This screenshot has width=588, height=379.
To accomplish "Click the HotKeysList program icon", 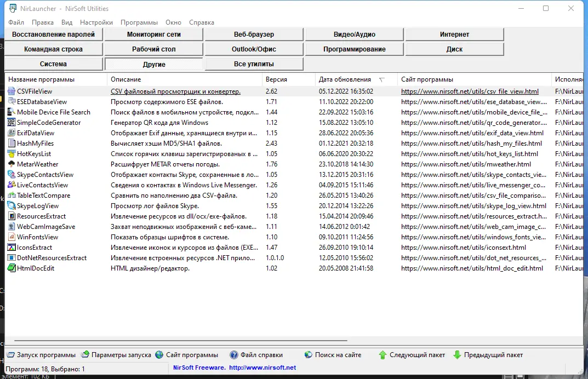I will click(12, 154).
